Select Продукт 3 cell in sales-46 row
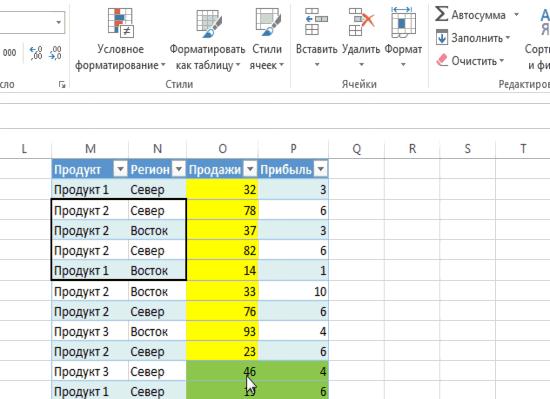This screenshot has height=399, width=550. pos(90,371)
